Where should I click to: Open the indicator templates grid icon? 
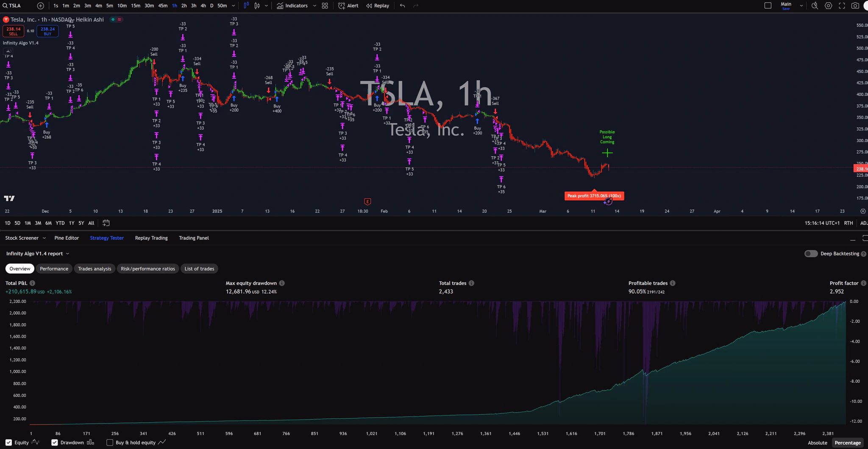click(324, 6)
